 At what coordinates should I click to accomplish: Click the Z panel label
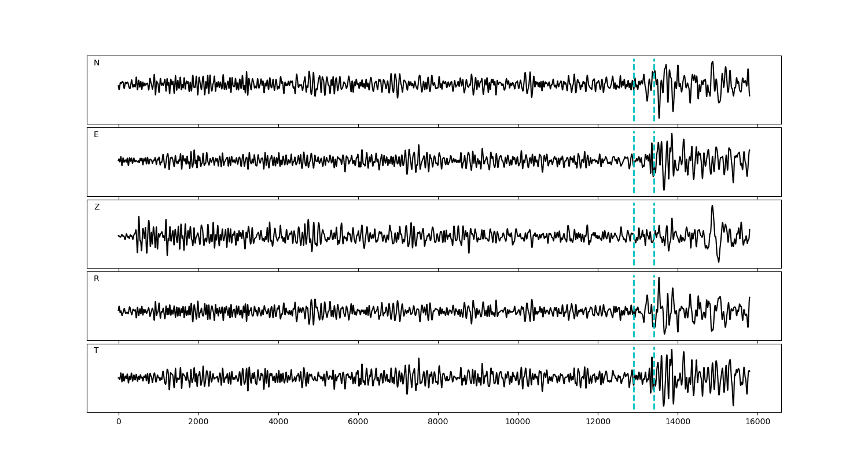97,207
